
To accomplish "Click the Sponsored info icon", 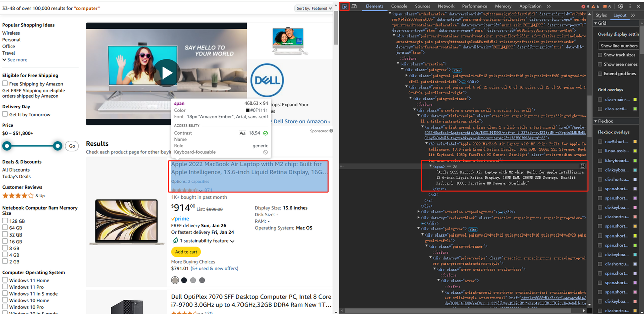I will [332, 131].
